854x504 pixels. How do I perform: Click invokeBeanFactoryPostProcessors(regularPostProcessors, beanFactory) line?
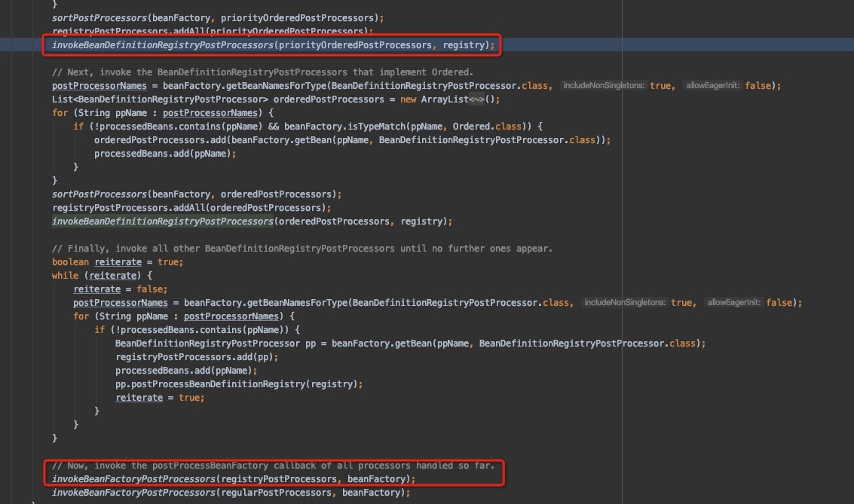click(x=231, y=493)
